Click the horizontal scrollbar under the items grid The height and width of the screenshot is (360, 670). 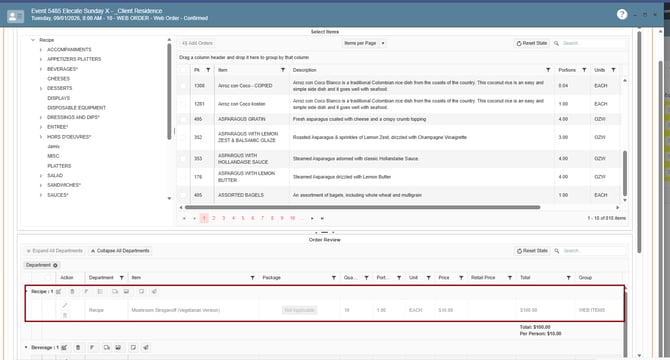[x=362, y=208]
